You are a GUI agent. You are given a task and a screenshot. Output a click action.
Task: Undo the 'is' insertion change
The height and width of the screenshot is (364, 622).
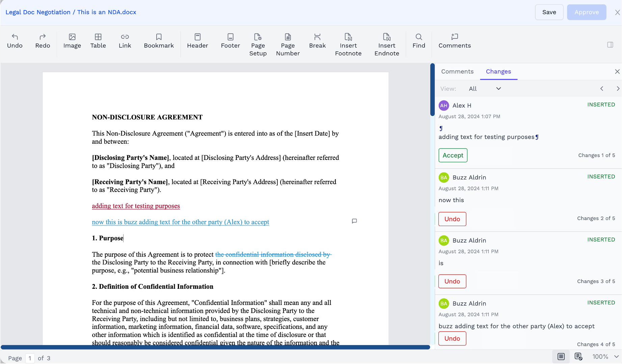[x=452, y=281]
